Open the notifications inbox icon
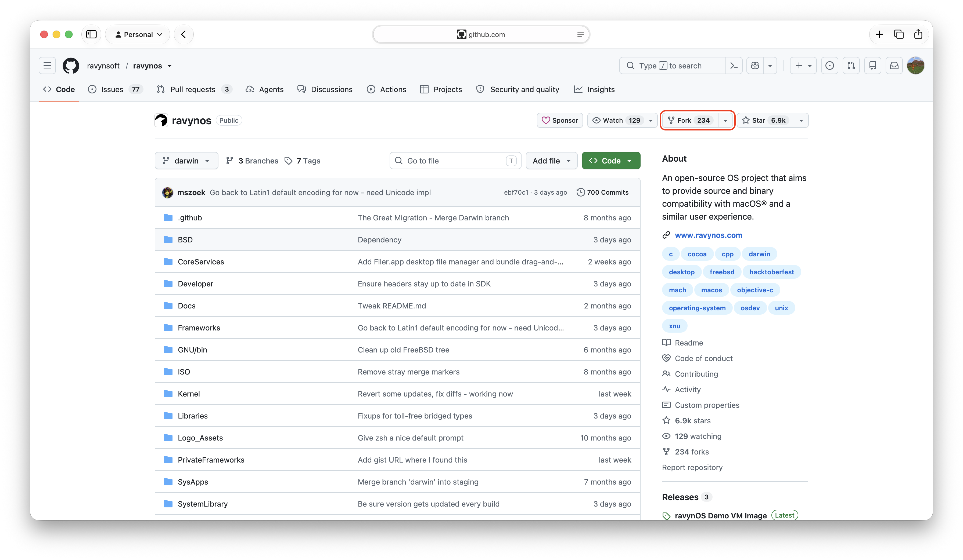Viewport: 963px width, 560px height. click(x=894, y=66)
